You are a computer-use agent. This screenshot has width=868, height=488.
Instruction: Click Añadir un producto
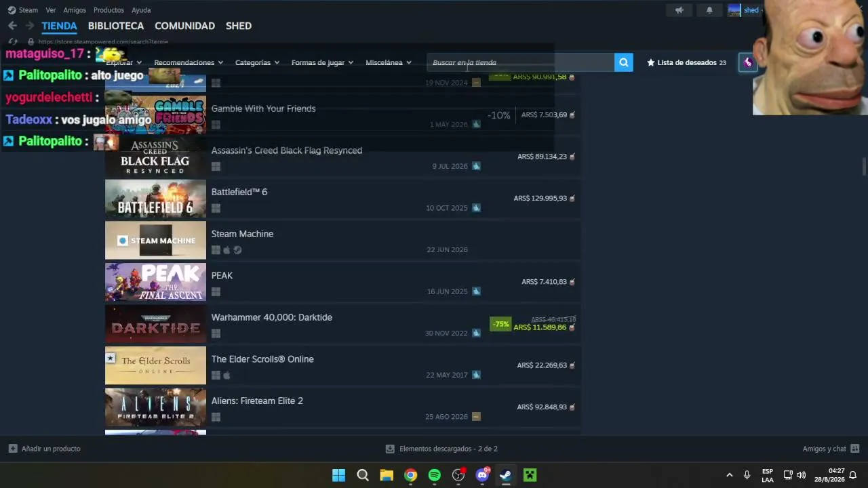[x=51, y=449]
